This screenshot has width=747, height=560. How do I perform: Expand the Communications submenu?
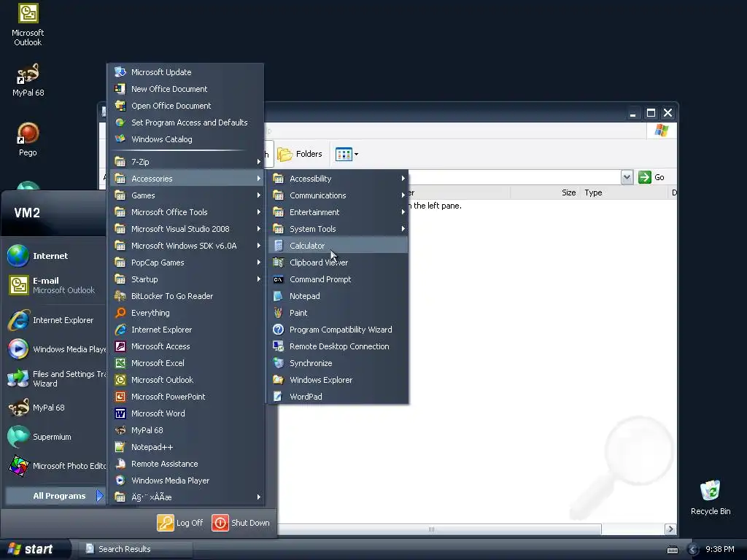click(x=338, y=195)
